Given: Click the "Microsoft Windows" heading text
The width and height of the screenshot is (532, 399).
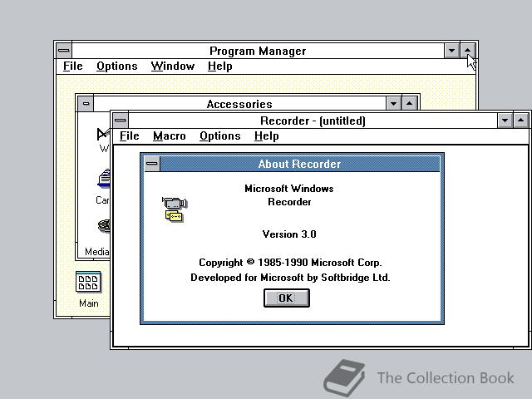Looking at the screenshot, I should (289, 189).
